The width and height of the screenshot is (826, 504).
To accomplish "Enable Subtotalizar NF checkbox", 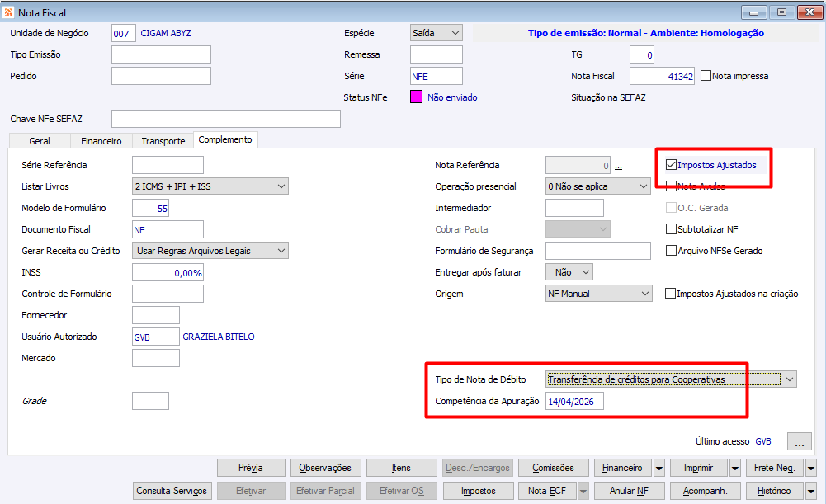I will click(671, 229).
